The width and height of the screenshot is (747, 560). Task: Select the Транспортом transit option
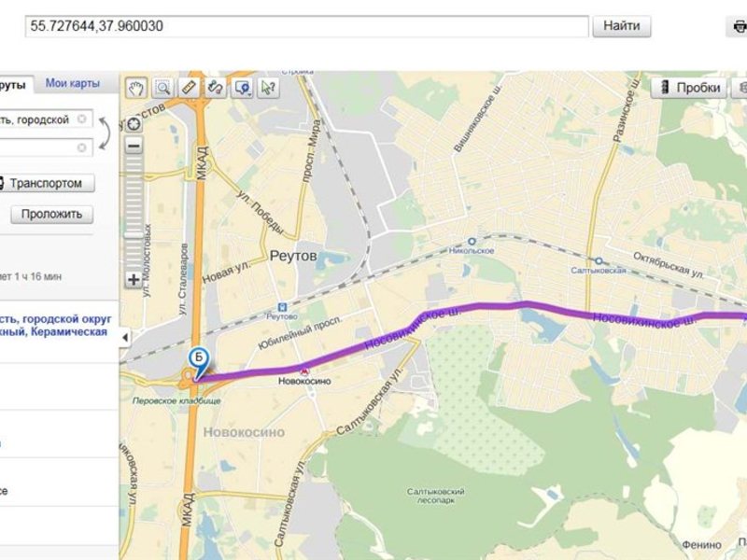(46, 183)
